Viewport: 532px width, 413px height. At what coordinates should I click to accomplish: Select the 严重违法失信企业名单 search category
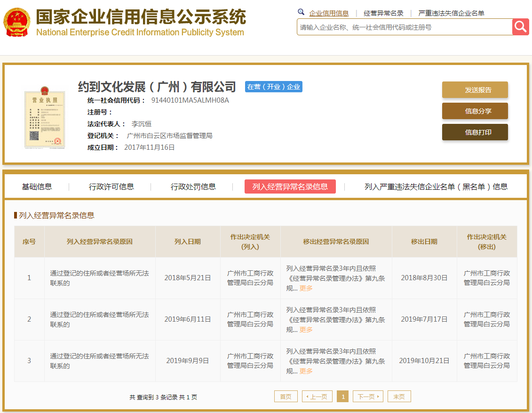pos(451,13)
